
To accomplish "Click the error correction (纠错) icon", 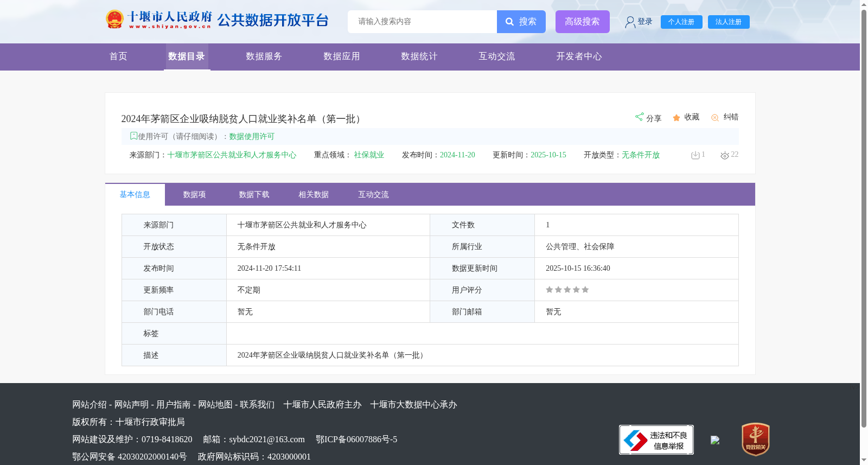I will click(715, 118).
